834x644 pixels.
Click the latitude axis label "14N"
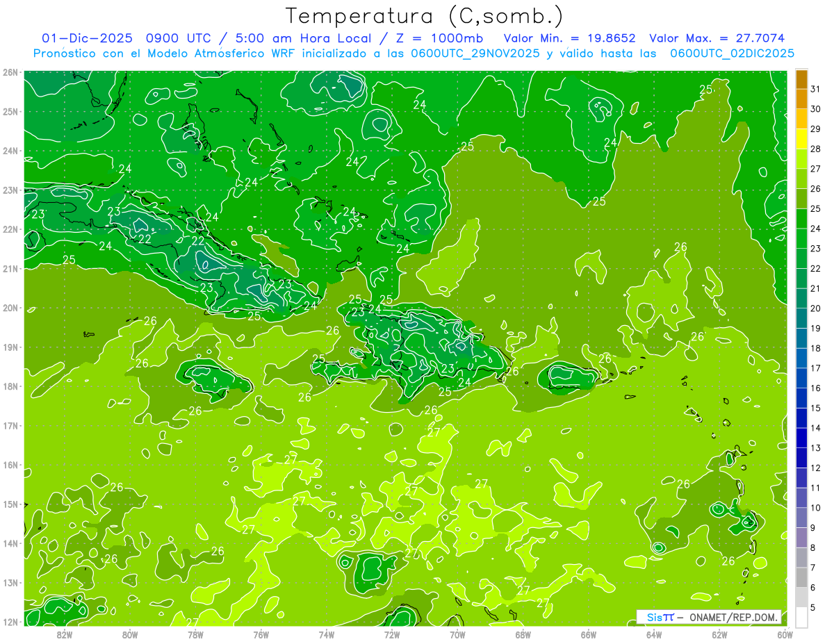pyautogui.click(x=10, y=543)
